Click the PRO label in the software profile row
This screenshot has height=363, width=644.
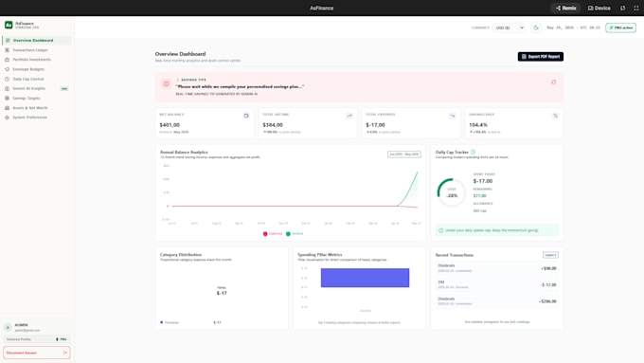[62, 339]
